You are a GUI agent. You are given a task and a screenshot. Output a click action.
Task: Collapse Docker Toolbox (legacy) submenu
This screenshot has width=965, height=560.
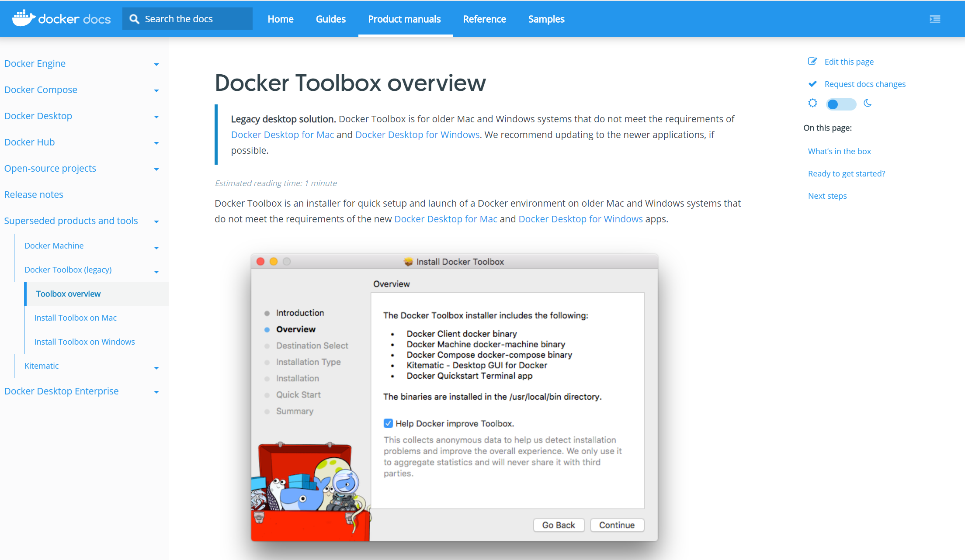[156, 272]
